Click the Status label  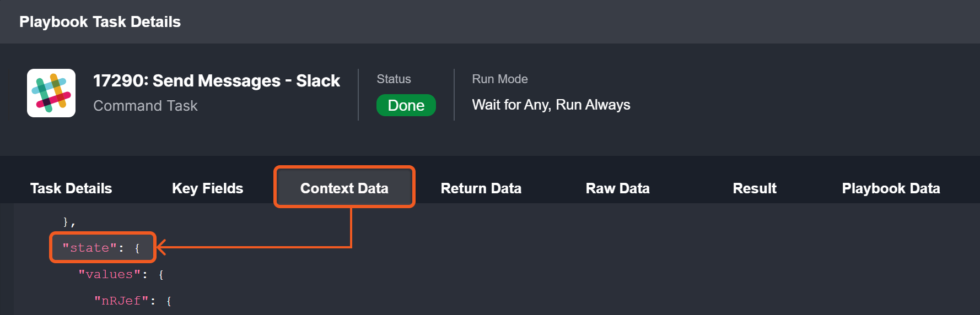pyautogui.click(x=394, y=79)
